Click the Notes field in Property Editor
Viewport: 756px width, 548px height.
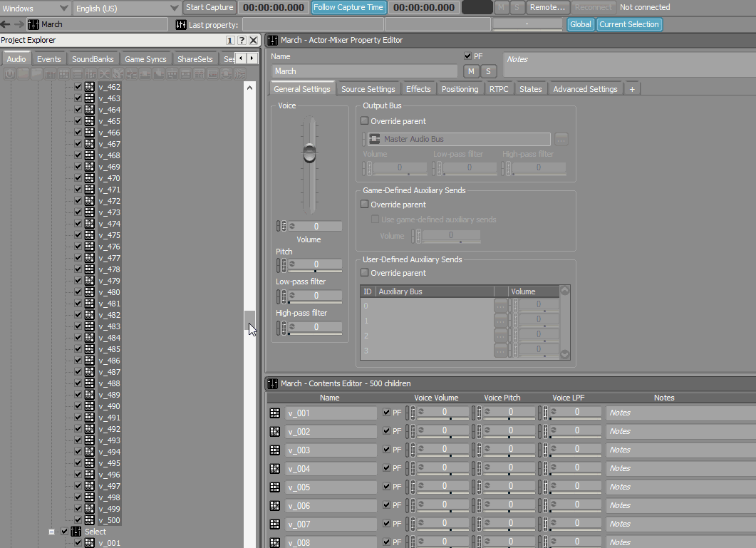(x=629, y=65)
